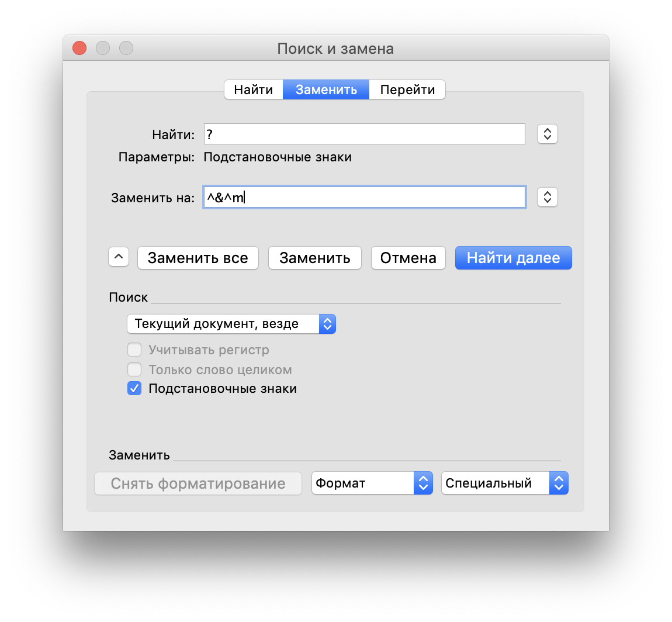Click the Заменить все button
672x622 pixels.
[x=198, y=258]
